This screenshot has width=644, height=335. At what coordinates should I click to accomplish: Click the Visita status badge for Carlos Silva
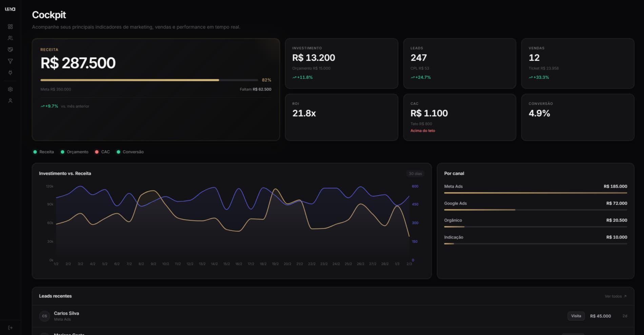click(576, 316)
